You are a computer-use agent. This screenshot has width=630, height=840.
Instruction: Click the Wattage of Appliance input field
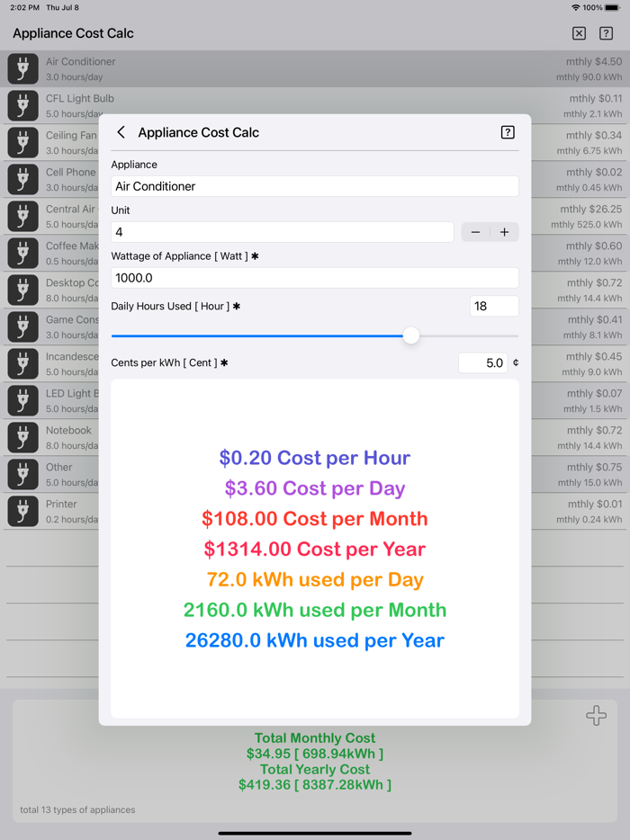point(315,278)
